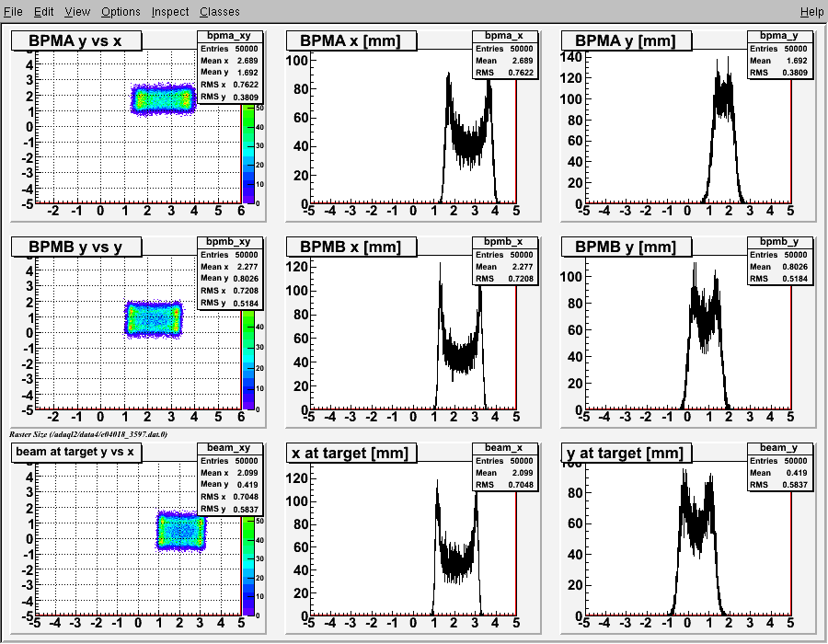Click 'Mean x 2.689' in bpma_xy stats
Viewport: 828px width, 644px height.
pyautogui.click(x=229, y=61)
